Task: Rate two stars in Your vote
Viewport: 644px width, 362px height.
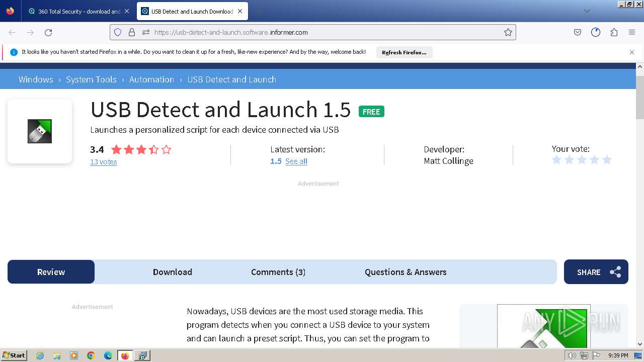Action: [x=569, y=160]
